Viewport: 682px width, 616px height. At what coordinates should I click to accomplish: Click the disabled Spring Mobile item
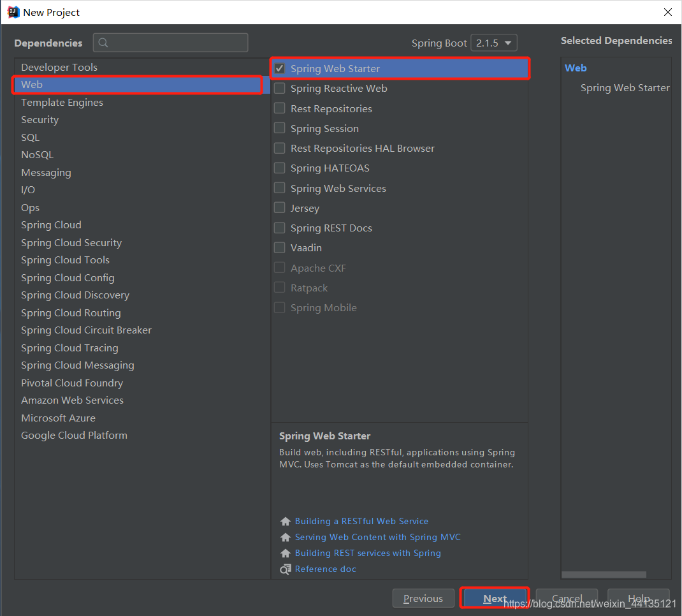click(324, 307)
